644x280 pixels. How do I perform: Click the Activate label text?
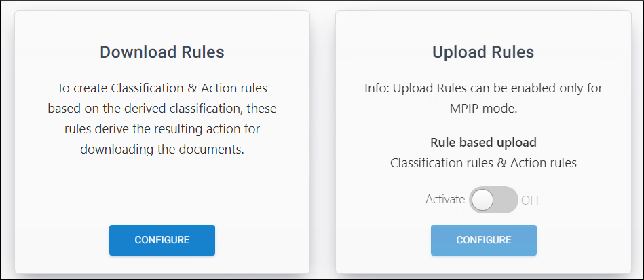click(x=445, y=199)
